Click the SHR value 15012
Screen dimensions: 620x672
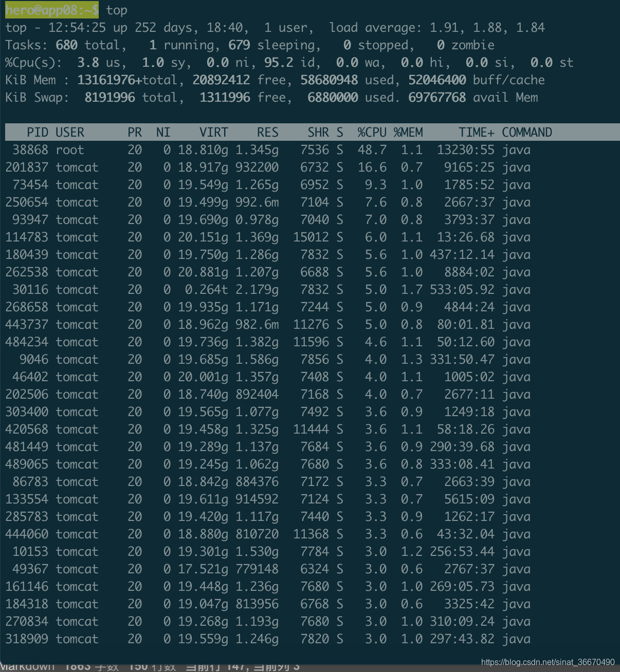(311, 237)
